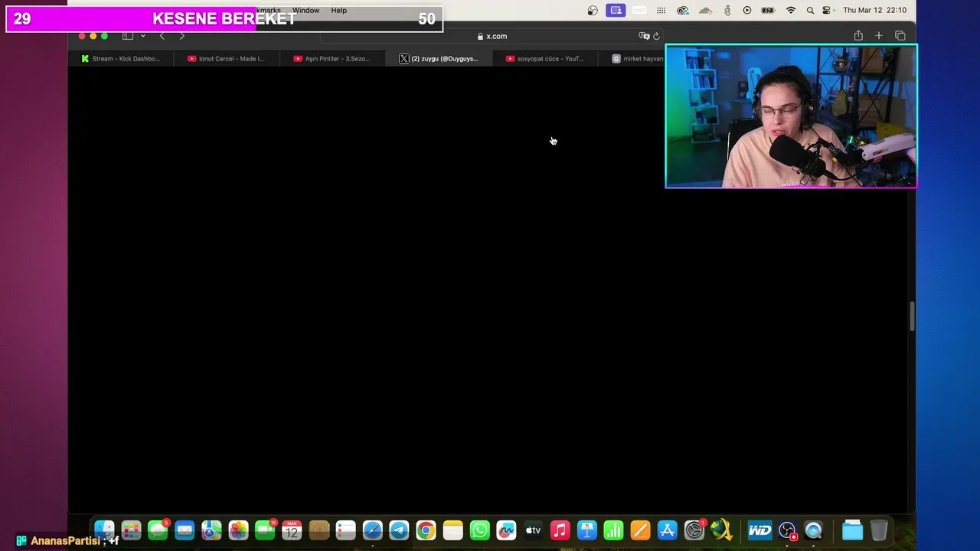Screen dimensions: 980x551
Task: Open Finder from the Dock
Action: (x=104, y=530)
